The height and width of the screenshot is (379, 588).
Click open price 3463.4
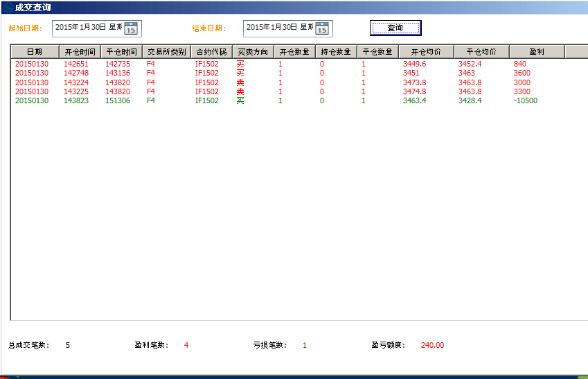click(x=414, y=100)
